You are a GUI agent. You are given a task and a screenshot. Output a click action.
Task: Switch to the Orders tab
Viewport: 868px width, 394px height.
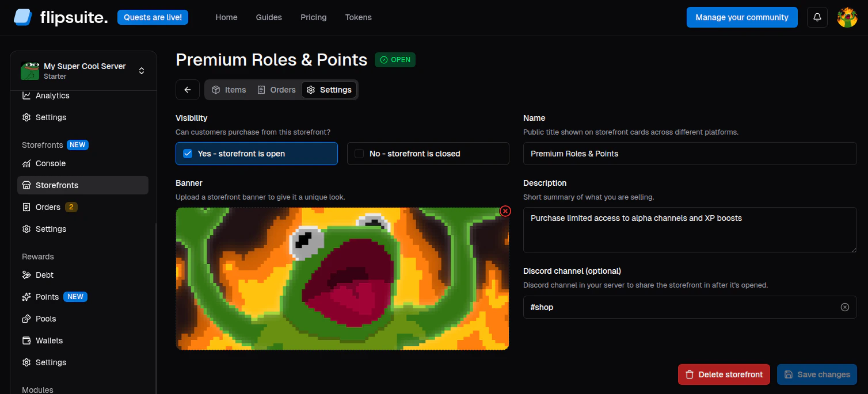pyautogui.click(x=276, y=90)
